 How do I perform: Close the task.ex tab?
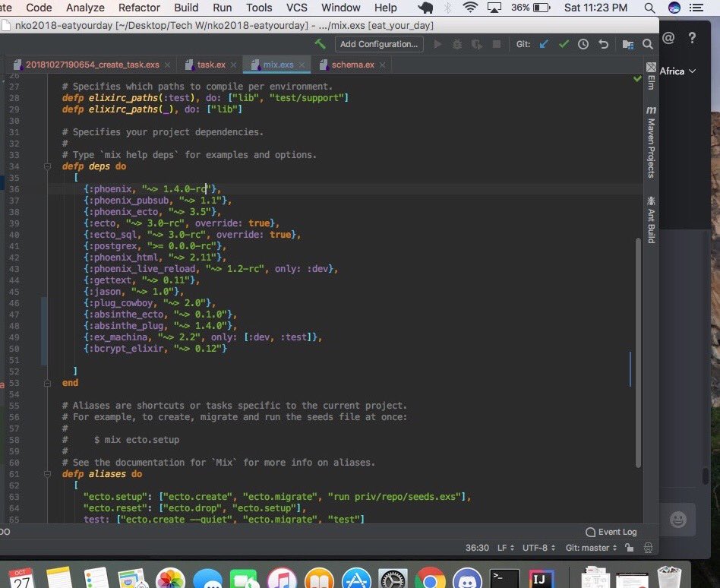click(x=233, y=65)
